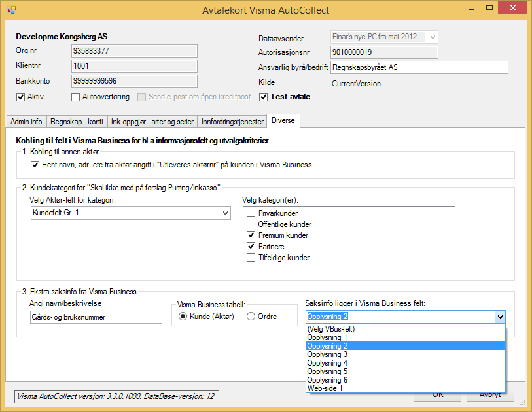Screen dimensions: 532x412
Task: Choose (Velg VBus-felt) from the list
Action: click(x=406, y=329)
